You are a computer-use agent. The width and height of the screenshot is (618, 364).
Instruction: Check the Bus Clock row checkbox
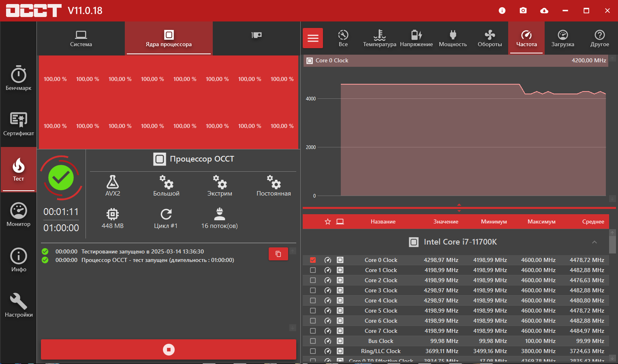tap(313, 341)
